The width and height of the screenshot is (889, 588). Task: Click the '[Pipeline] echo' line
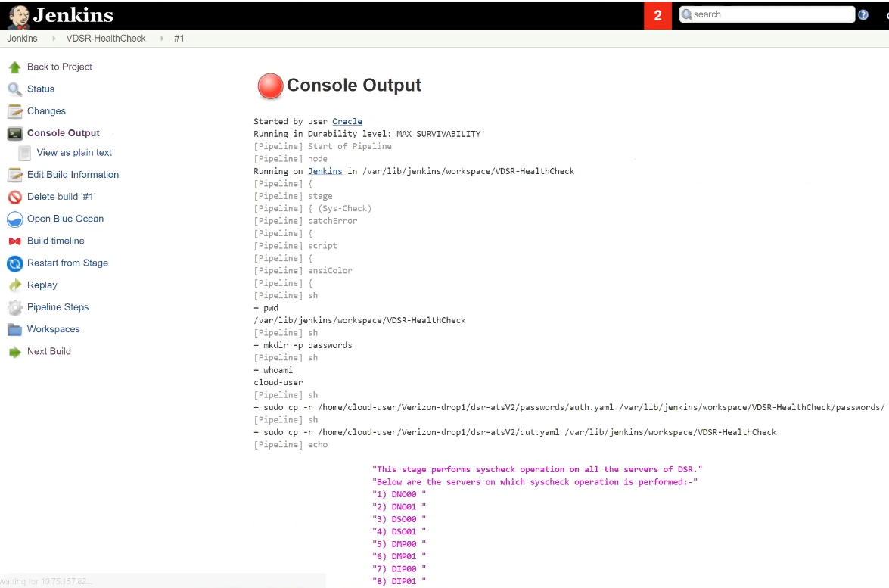[x=291, y=445]
